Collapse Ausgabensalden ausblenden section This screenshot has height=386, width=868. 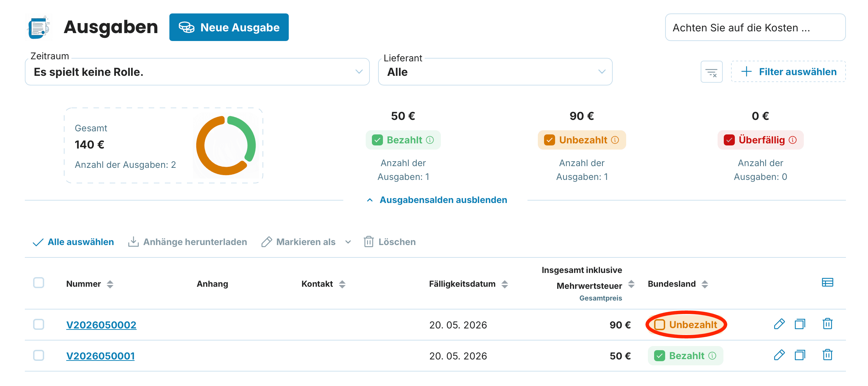click(x=437, y=200)
